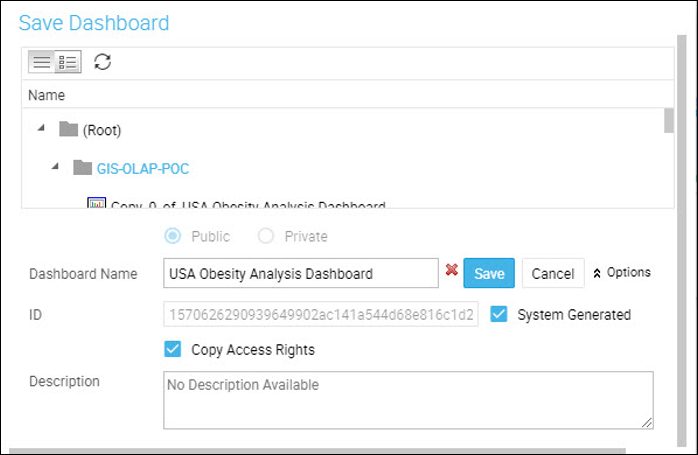Select the Public radio button
Image resolution: width=698 pixels, height=455 pixels.
tap(173, 236)
